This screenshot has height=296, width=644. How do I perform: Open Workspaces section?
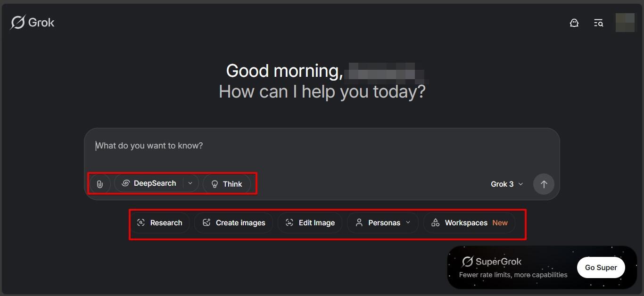(469, 222)
